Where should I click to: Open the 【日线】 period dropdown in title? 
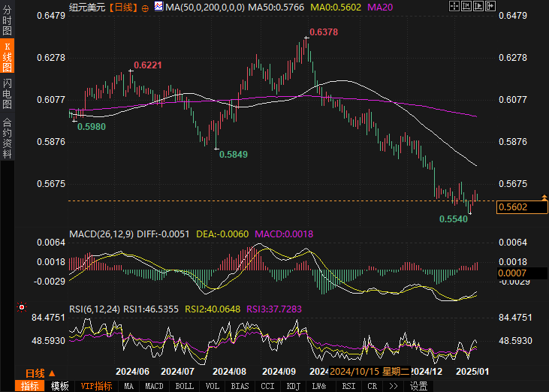[122, 8]
